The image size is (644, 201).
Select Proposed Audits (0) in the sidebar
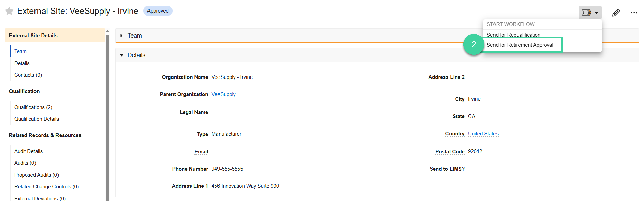pyautogui.click(x=37, y=175)
